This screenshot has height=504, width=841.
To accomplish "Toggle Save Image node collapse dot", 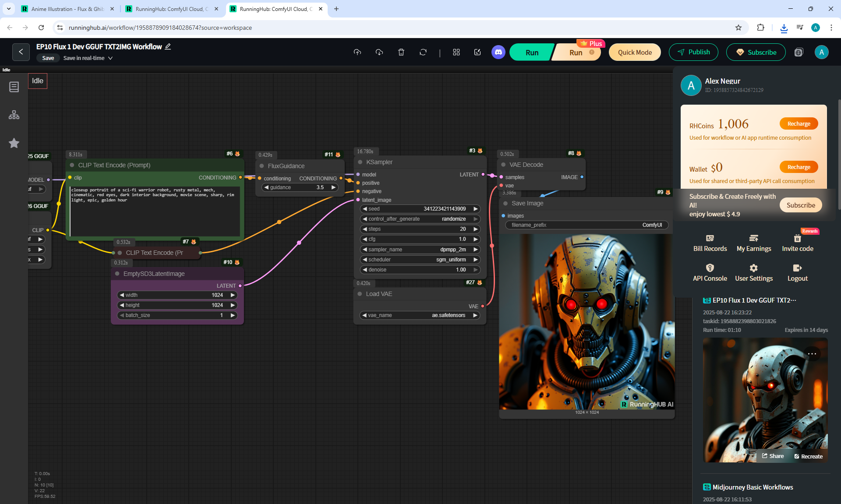I will 505,203.
